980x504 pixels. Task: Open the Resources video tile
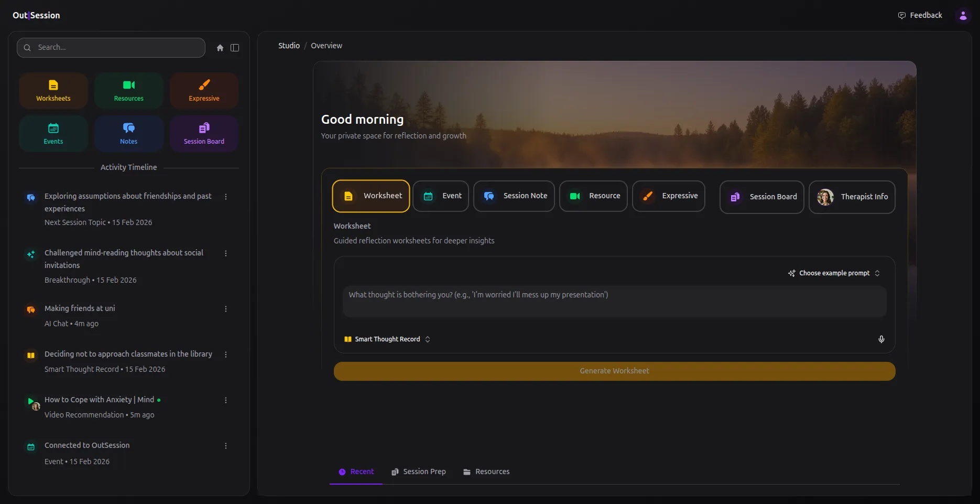pos(129,91)
